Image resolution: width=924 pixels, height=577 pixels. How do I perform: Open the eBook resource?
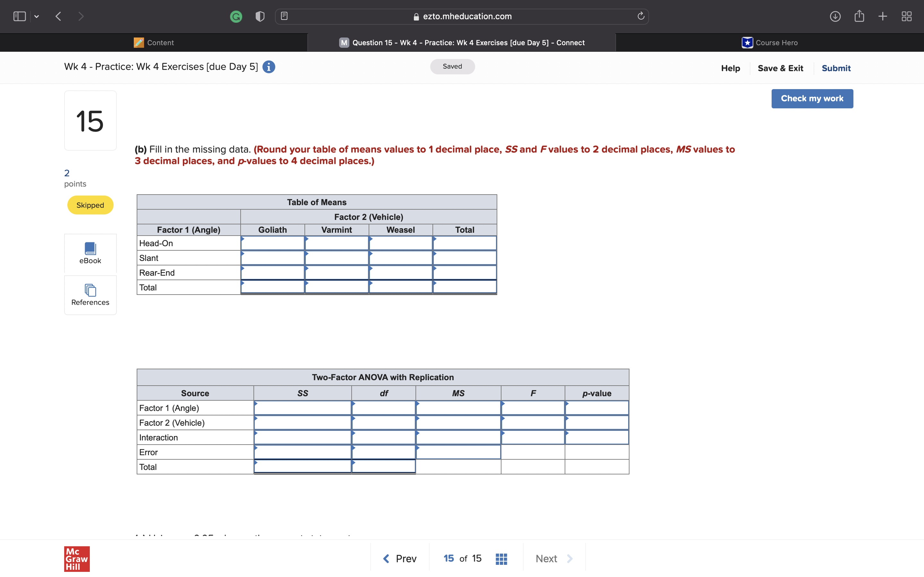[90, 253]
